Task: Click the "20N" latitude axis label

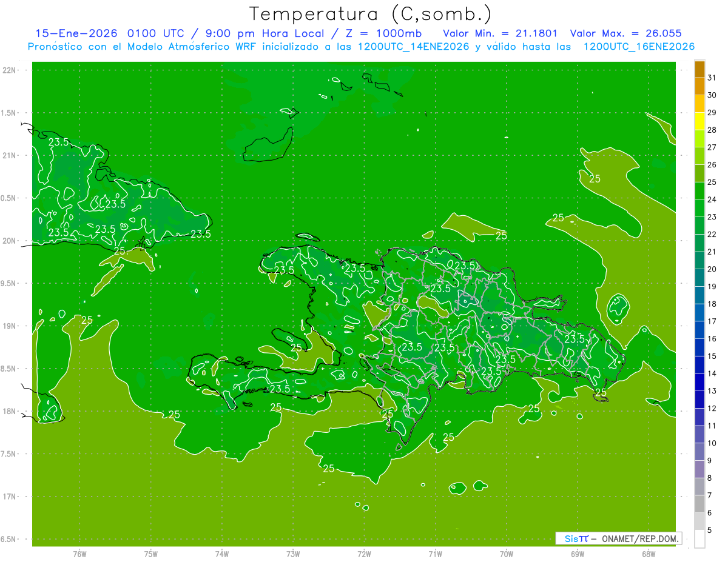Action: pyautogui.click(x=10, y=241)
